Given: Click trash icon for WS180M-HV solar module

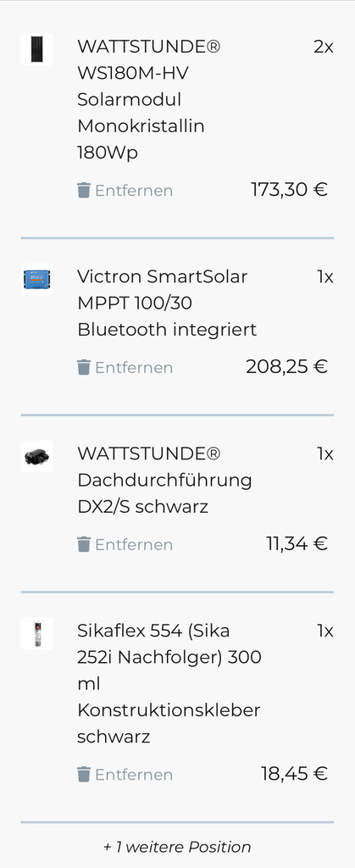Looking at the screenshot, I should click(x=84, y=191).
